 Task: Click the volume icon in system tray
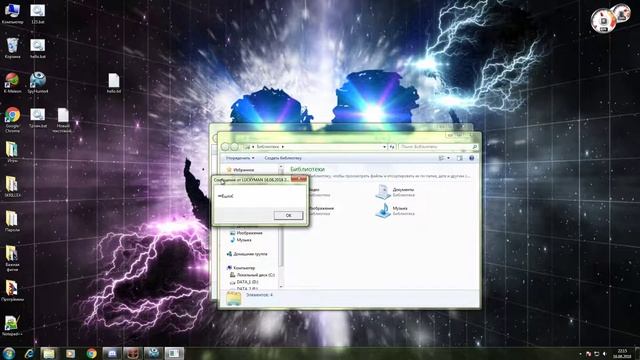604,354
